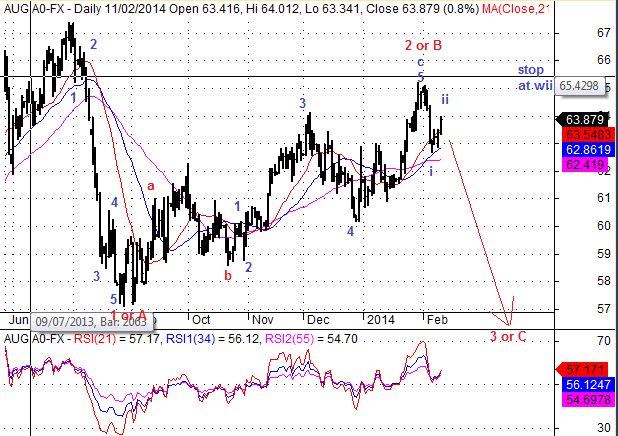
Task: Click the Nov marker on the time axis
Action: (x=263, y=320)
